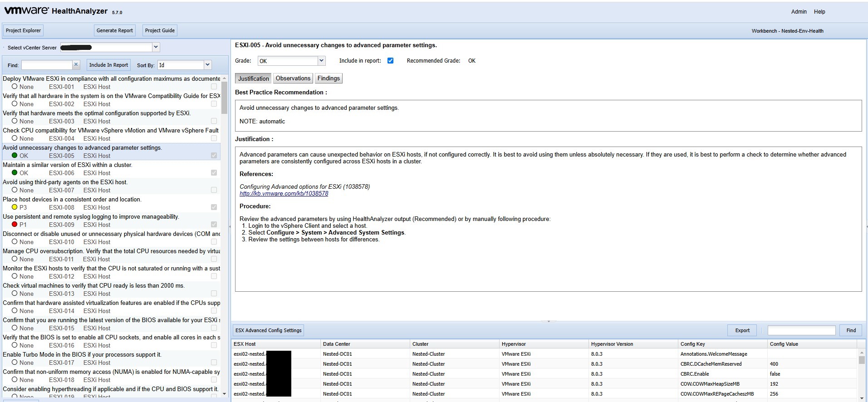This screenshot has width=868, height=402.
Task: Click the None status circle for ESXI-012
Action: click(15, 276)
